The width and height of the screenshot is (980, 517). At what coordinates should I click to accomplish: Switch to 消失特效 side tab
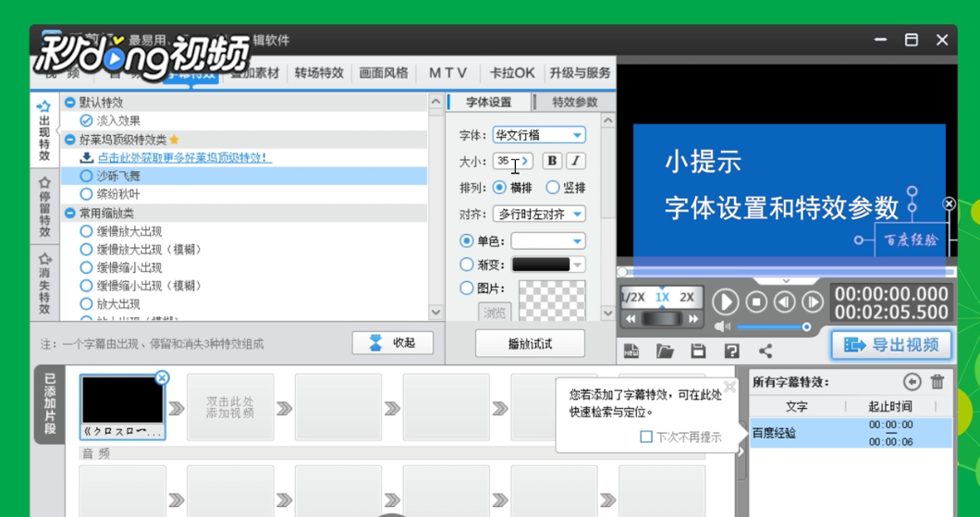(x=44, y=283)
